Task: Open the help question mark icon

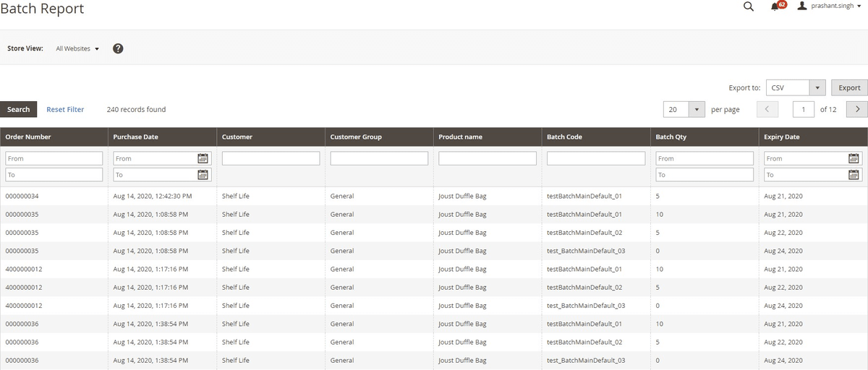Action: point(118,48)
